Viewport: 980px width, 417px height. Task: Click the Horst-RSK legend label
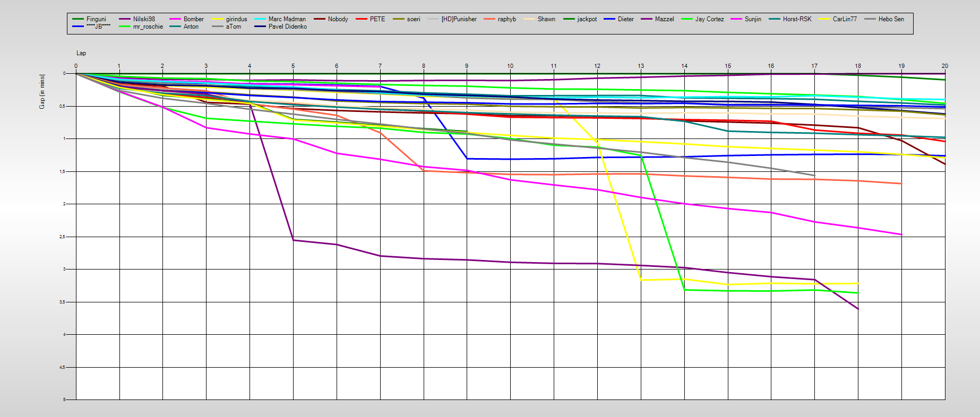[797, 19]
